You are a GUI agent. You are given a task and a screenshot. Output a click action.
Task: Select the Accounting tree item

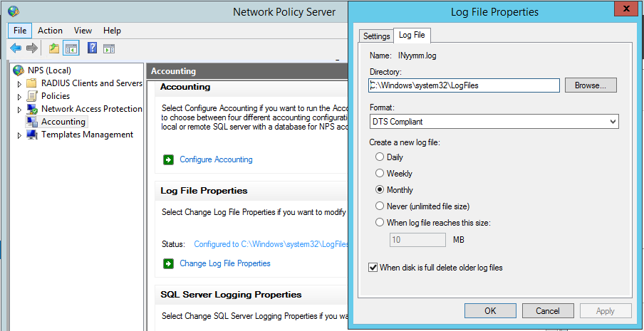coord(63,122)
